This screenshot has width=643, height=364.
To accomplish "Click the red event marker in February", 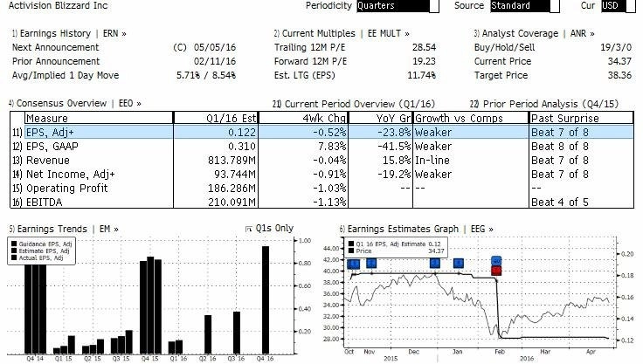I will coord(496,271).
